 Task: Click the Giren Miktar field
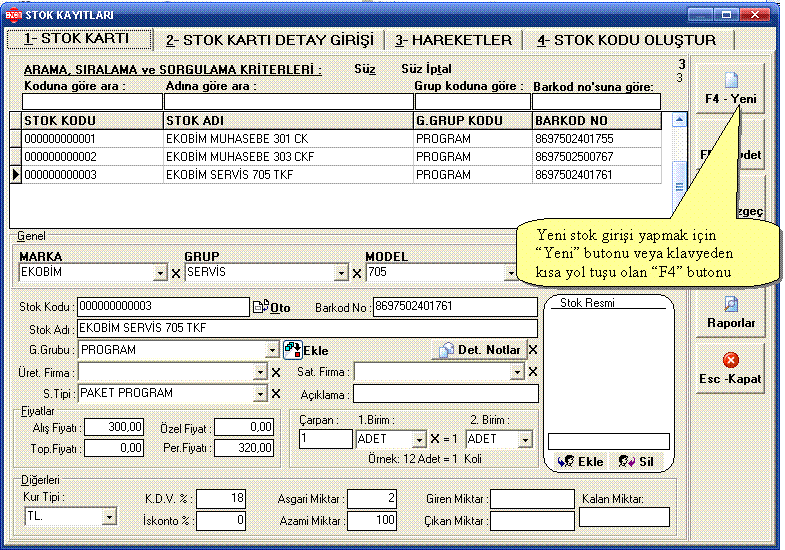532,499
